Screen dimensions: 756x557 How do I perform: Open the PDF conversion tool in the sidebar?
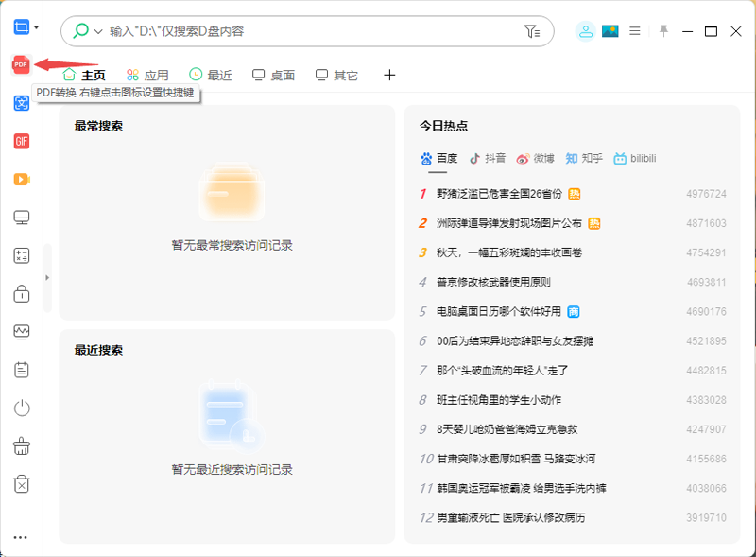tap(20, 65)
